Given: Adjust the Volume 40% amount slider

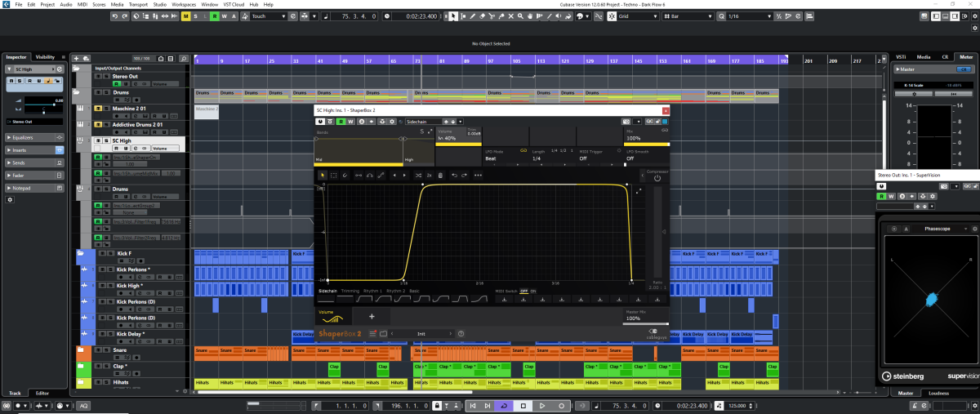Looking at the screenshot, I should pos(458,145).
